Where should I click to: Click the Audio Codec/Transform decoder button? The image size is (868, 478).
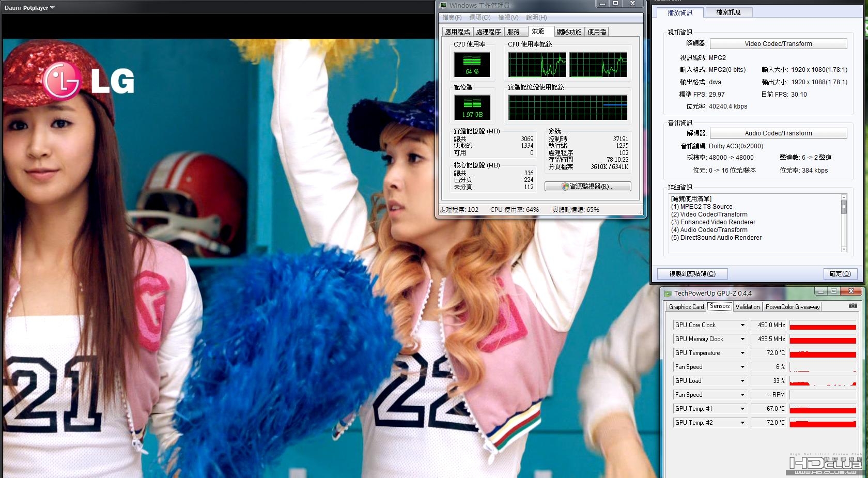[779, 133]
